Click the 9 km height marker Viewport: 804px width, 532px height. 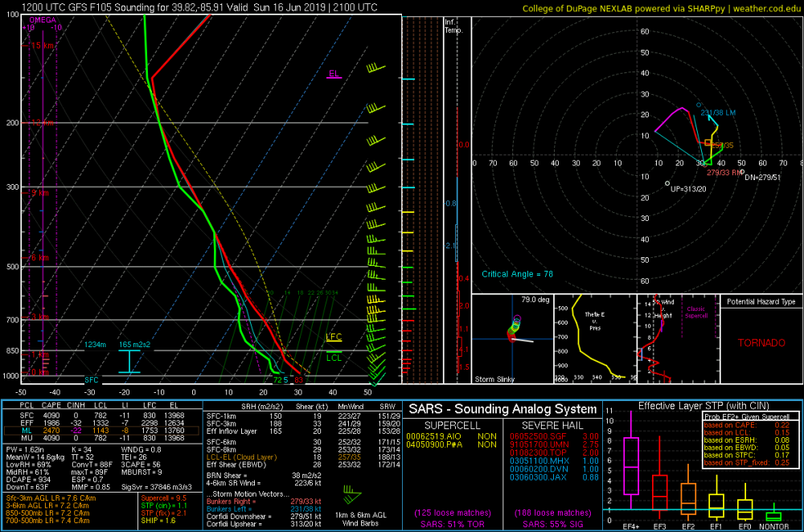pos(40,193)
